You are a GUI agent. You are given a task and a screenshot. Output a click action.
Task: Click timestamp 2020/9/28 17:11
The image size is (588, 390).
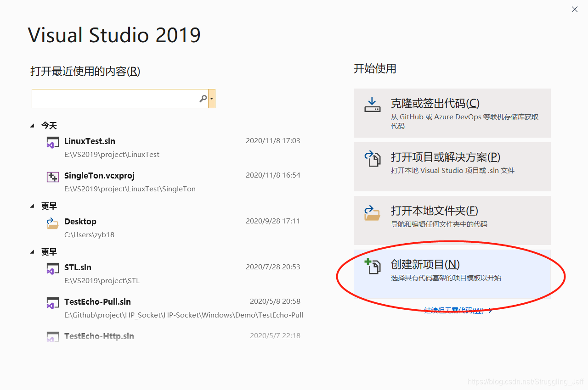[x=273, y=221]
